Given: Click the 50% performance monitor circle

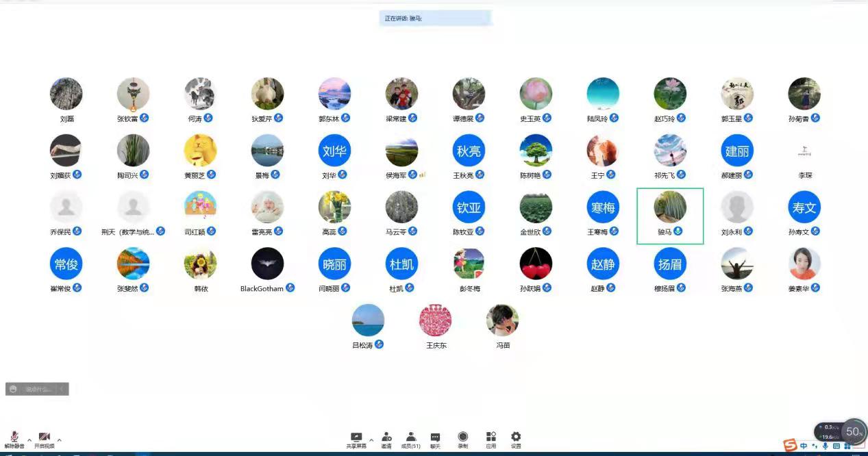Looking at the screenshot, I should [854, 431].
